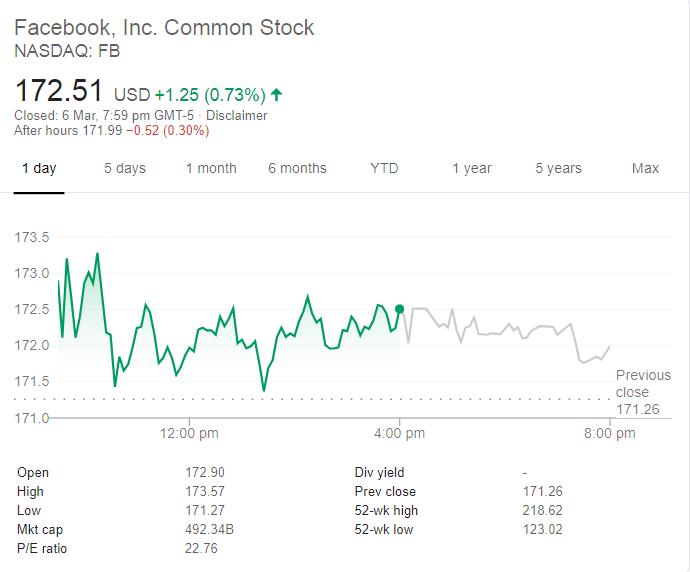Click the Facebook, Inc. Common Stock title
Viewport: 690px width, 572px height.
click(165, 27)
